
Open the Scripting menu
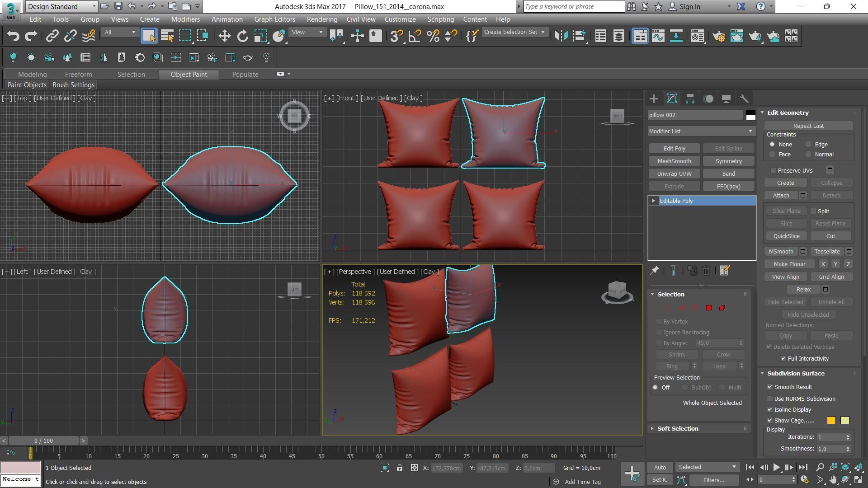(x=440, y=19)
